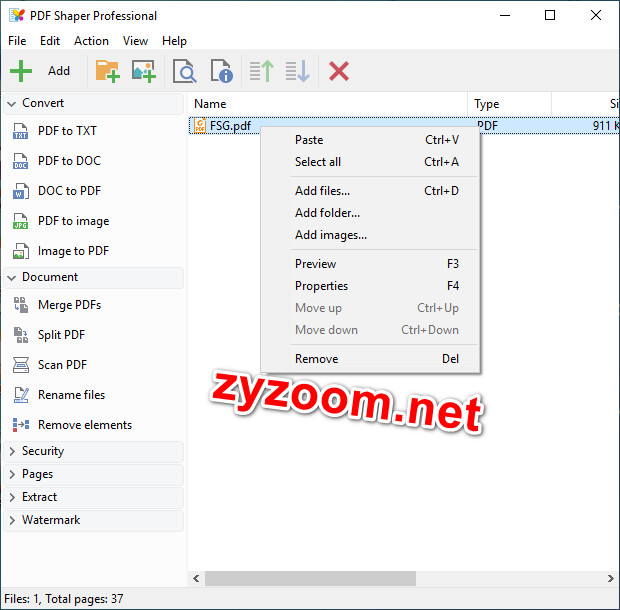Screen dimensions: 620x610
Task: Click the scrollbar left arrow
Action: pos(196,579)
